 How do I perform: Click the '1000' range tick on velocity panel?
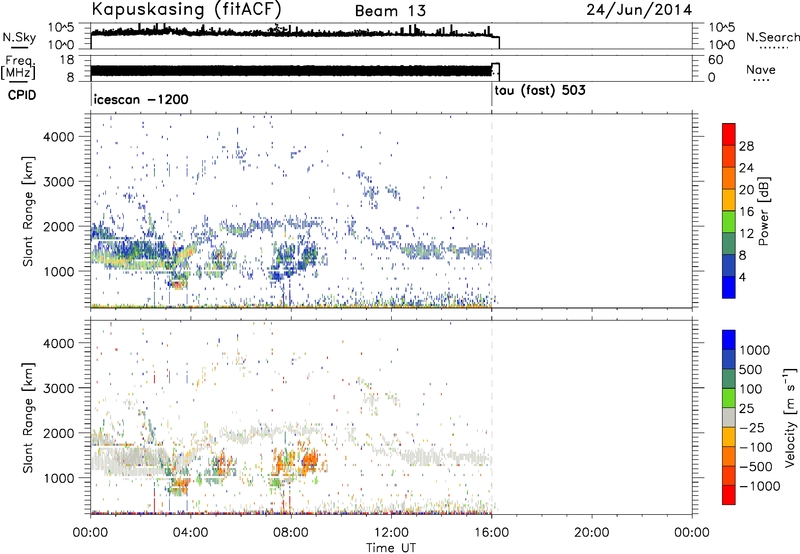59,478
